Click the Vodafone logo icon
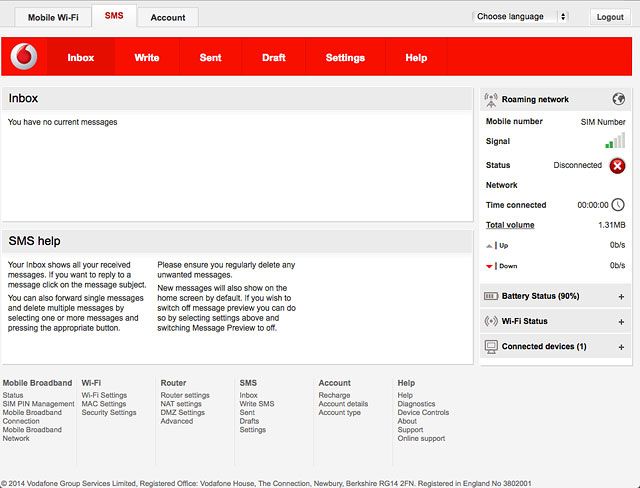 [23, 57]
